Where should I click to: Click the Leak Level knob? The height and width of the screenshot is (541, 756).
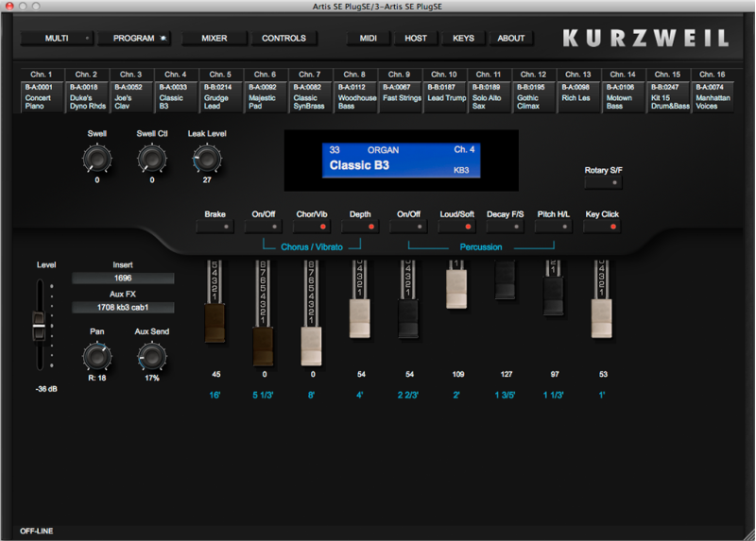coord(207,159)
